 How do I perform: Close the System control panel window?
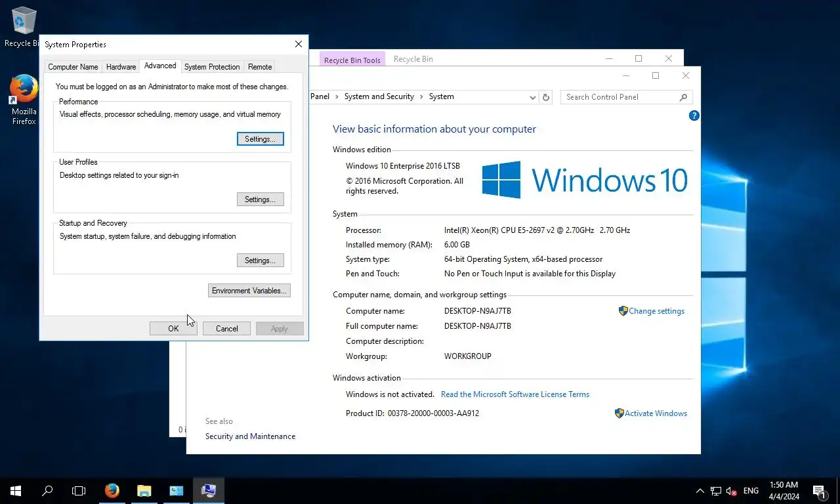click(686, 75)
